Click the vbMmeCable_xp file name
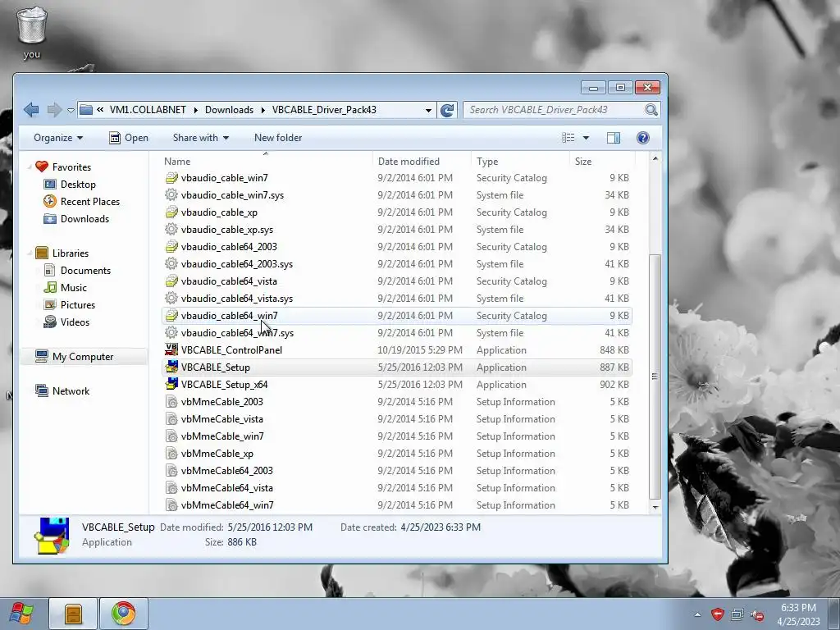The width and height of the screenshot is (840, 630). point(217,453)
